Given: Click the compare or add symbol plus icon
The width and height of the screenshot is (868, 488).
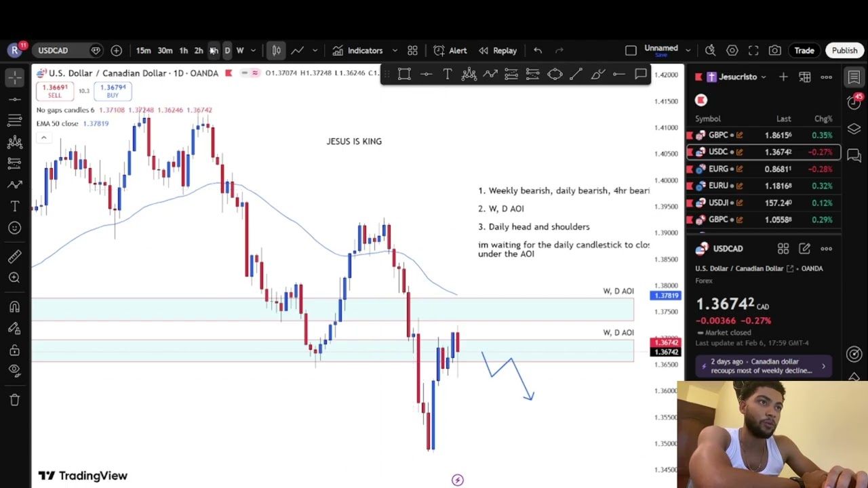Looking at the screenshot, I should pyautogui.click(x=116, y=50).
